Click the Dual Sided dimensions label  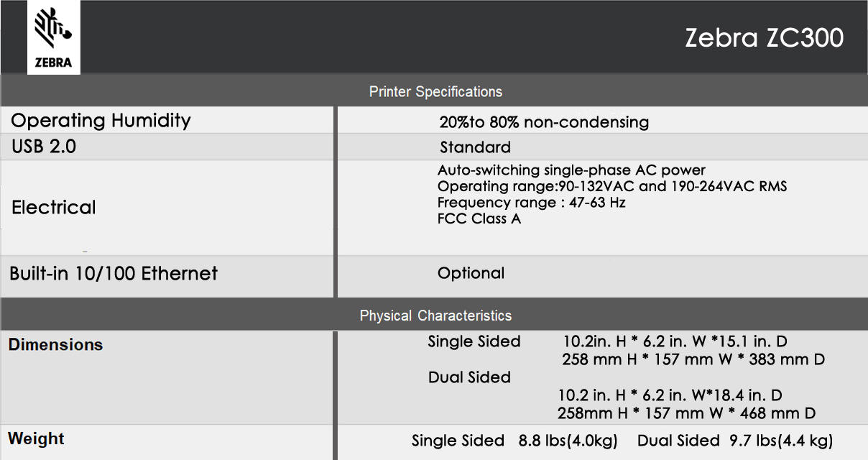click(x=469, y=377)
